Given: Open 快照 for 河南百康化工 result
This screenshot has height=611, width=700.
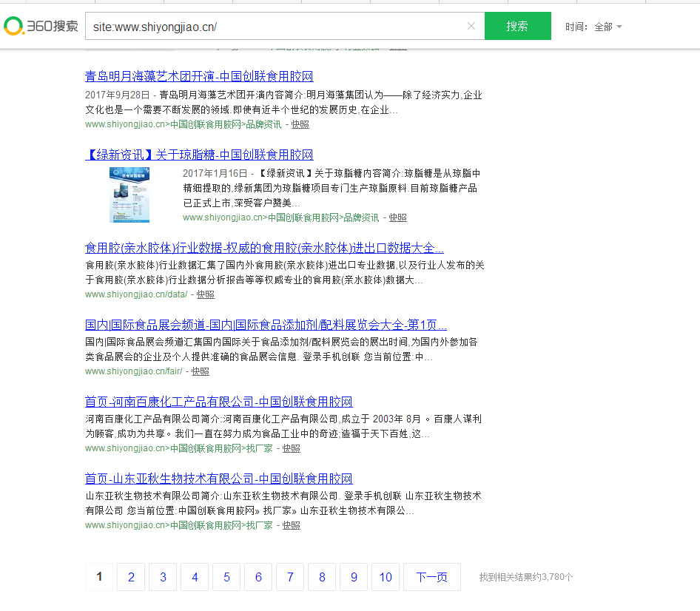Looking at the screenshot, I should (291, 448).
